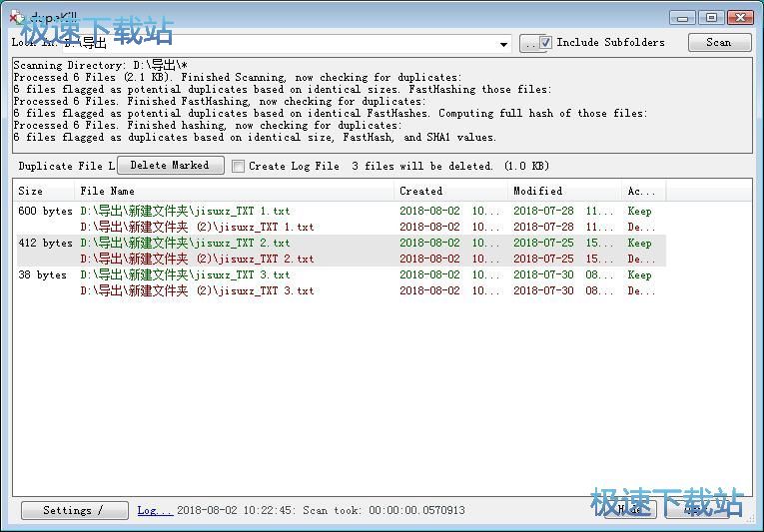The height and width of the screenshot is (532, 764).
Task: Enable the Create Log File checkbox
Action: pos(239,167)
